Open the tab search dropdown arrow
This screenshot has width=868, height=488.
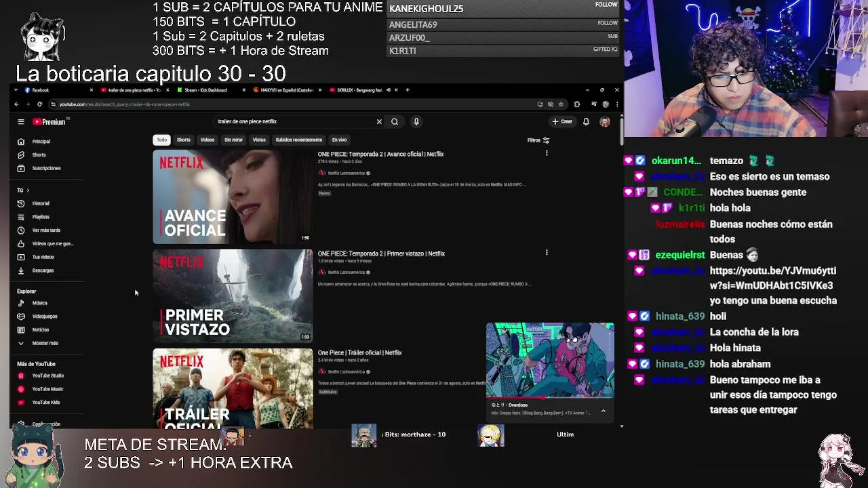[x=16, y=90]
